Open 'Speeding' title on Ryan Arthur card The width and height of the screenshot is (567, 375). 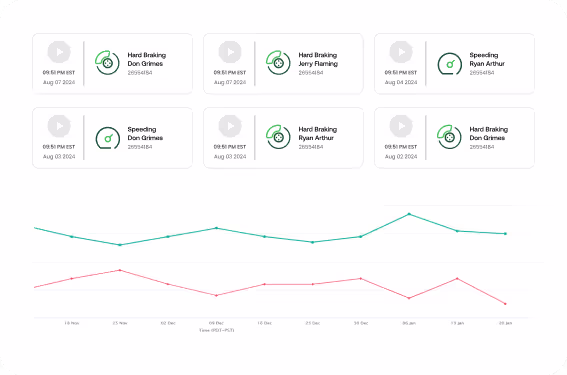pos(483,55)
